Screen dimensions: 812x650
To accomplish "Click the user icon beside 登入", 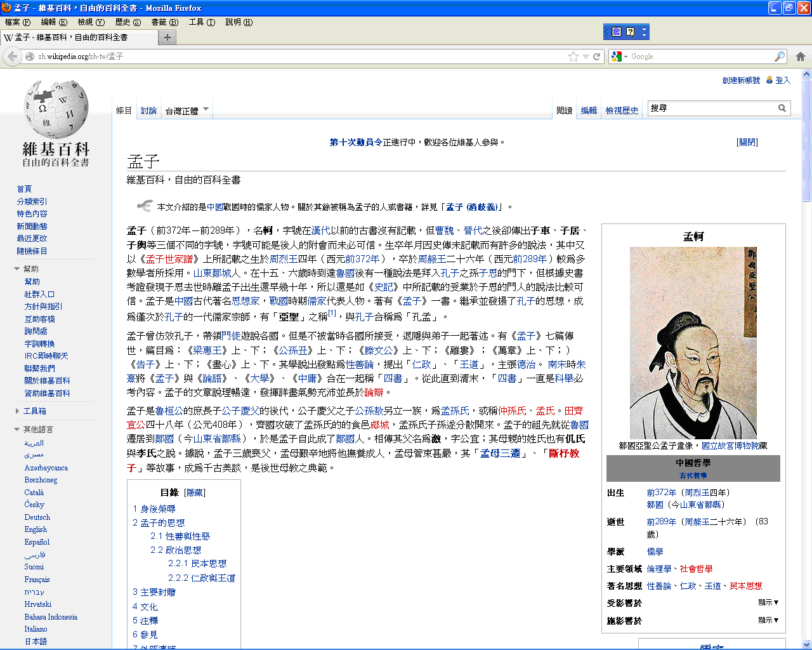I will [769, 80].
